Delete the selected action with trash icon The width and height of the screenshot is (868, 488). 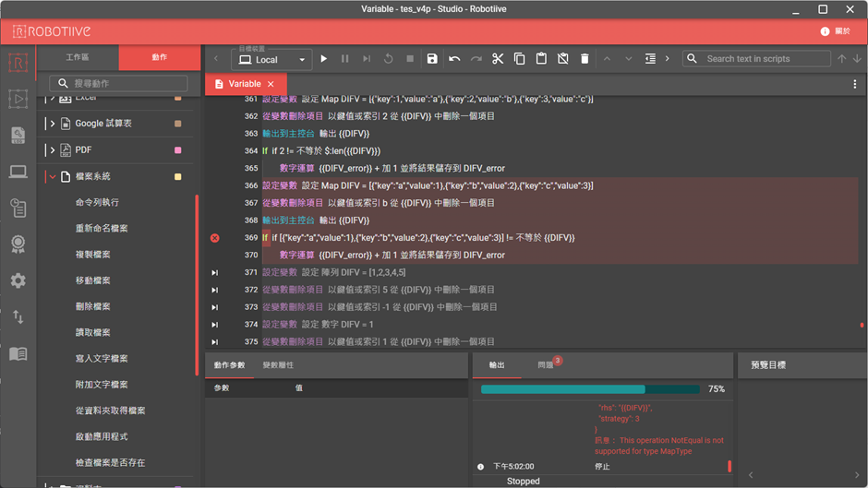[x=585, y=59]
